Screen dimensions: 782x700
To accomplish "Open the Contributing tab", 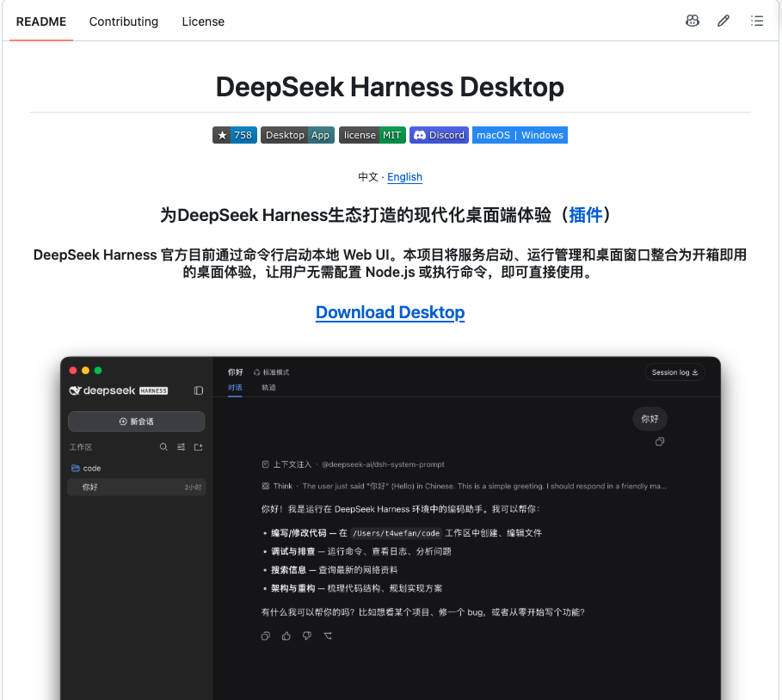I will pos(124,21).
